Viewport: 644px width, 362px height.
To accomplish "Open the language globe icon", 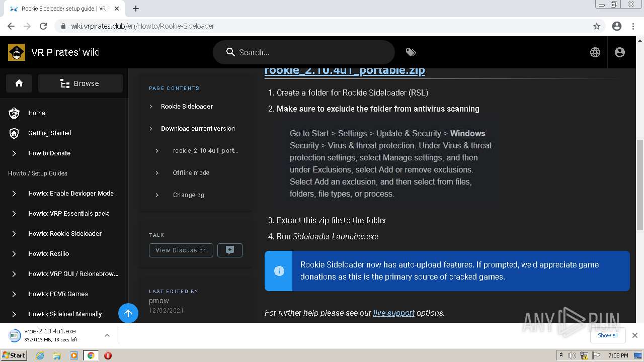I will click(595, 52).
